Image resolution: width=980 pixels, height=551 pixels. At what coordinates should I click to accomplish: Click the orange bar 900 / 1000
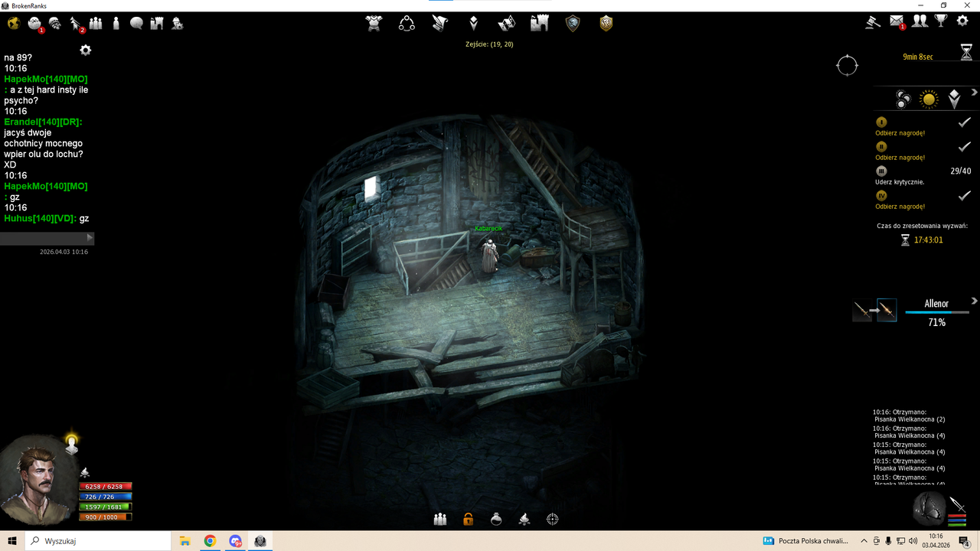tap(105, 517)
